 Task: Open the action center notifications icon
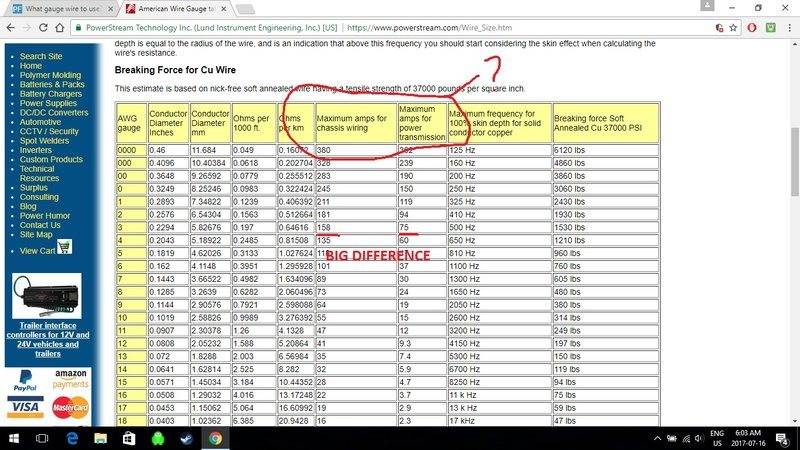point(783,438)
